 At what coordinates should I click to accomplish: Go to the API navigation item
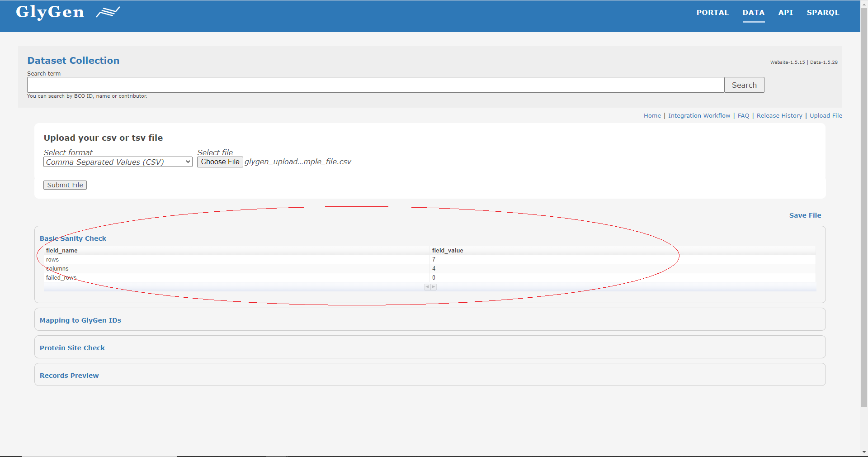click(785, 13)
